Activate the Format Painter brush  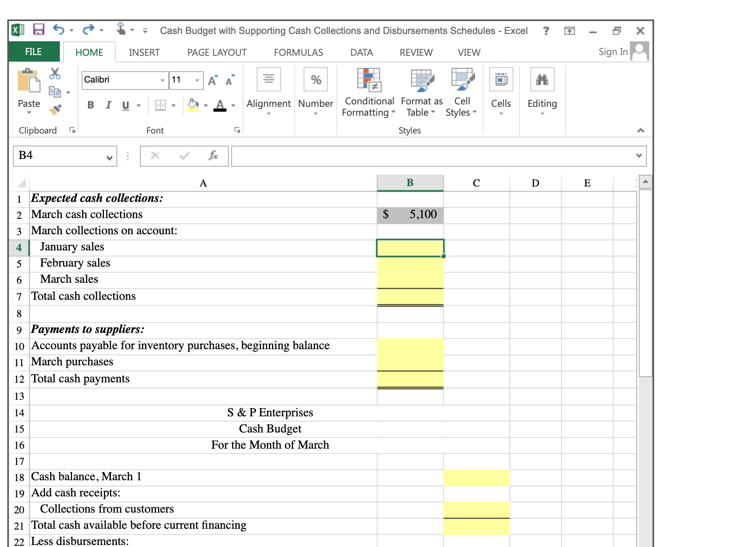(55, 109)
